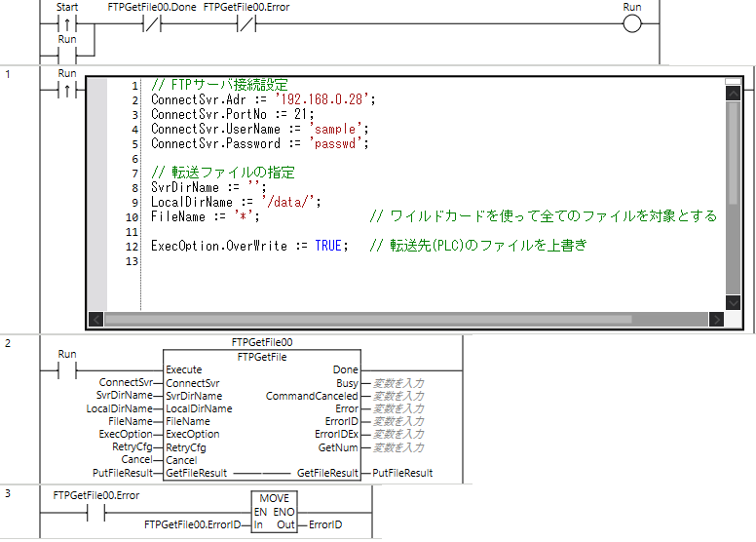This screenshot has height=542, width=756.
Task: Click the ST editor scroll down arrow
Action: coord(734,302)
